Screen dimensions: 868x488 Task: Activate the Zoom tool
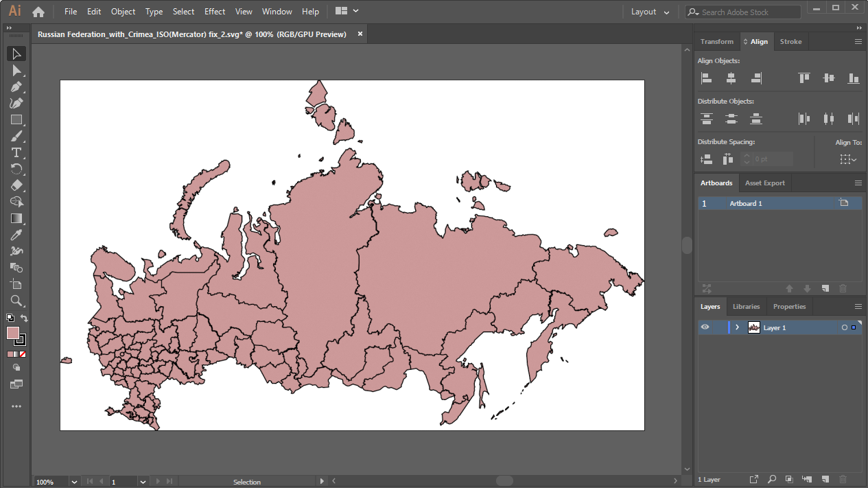tap(16, 301)
